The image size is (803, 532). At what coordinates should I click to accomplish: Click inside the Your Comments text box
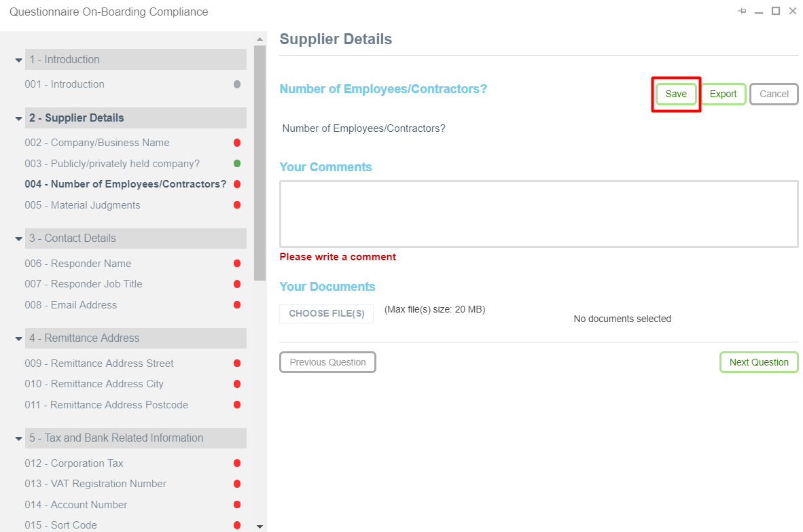pos(539,213)
